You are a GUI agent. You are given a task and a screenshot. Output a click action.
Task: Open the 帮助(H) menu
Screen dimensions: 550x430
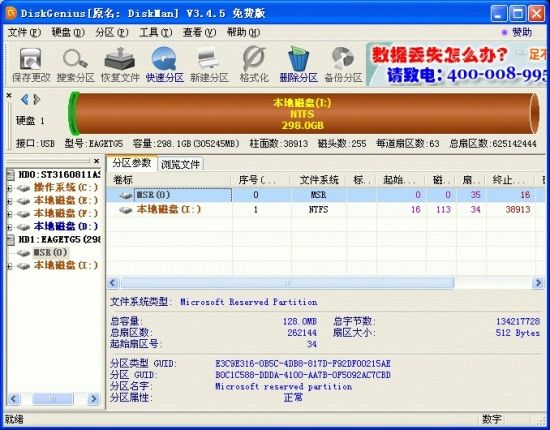tap(243, 32)
